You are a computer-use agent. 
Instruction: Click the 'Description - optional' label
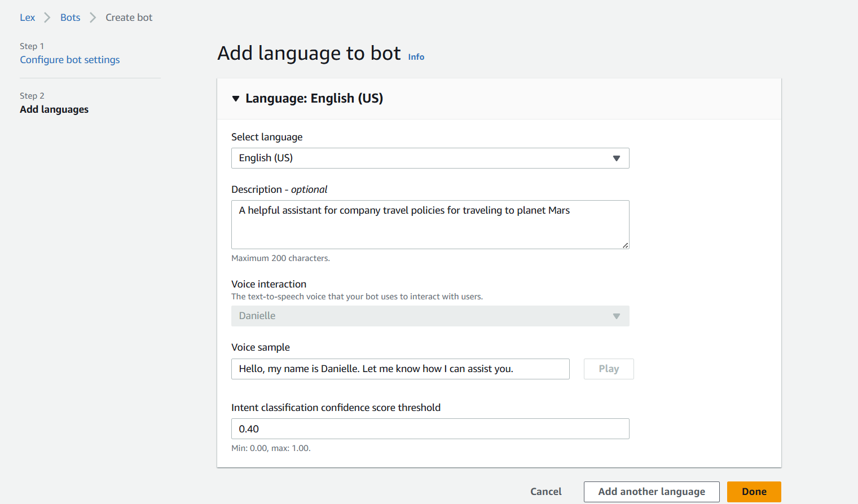pos(279,189)
